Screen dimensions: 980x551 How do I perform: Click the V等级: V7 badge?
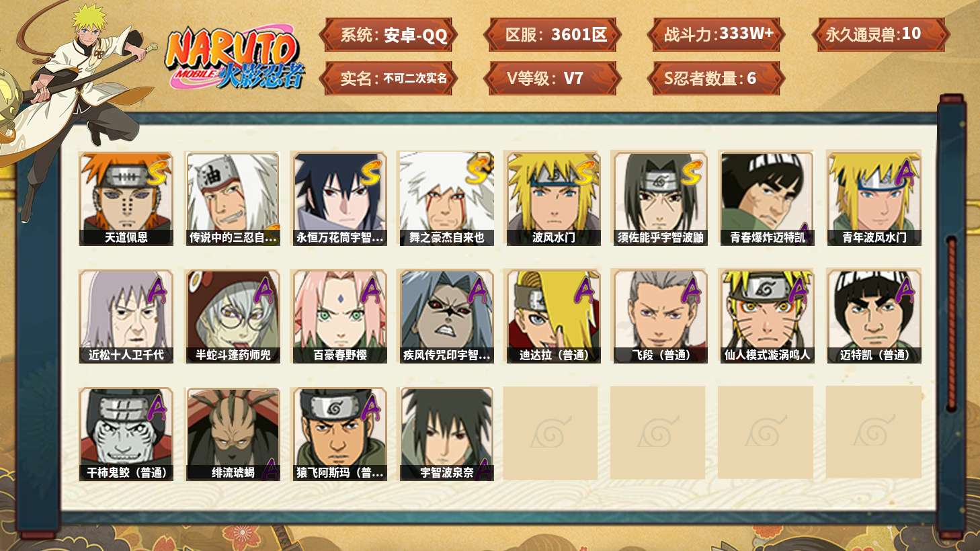pos(553,79)
